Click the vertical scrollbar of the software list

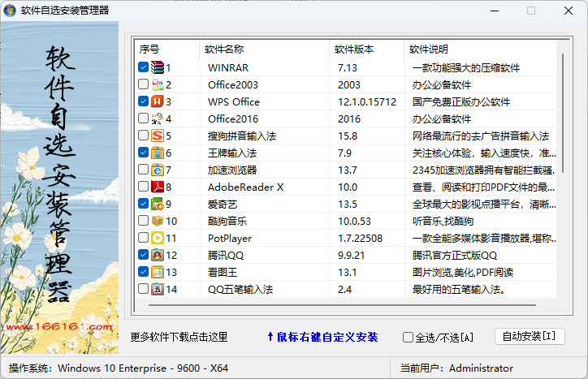point(563,113)
